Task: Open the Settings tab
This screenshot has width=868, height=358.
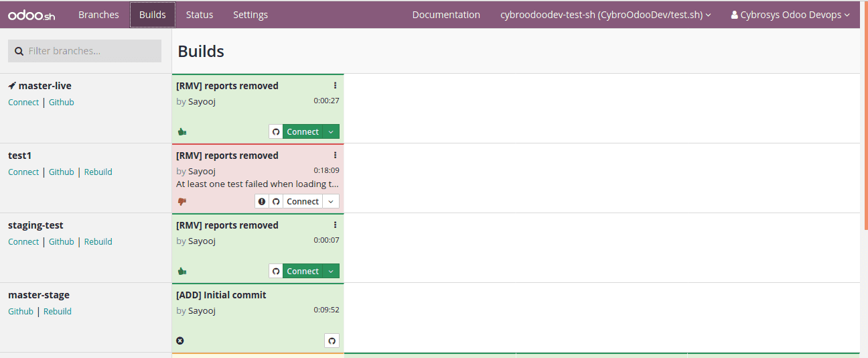Action: pyautogui.click(x=250, y=15)
